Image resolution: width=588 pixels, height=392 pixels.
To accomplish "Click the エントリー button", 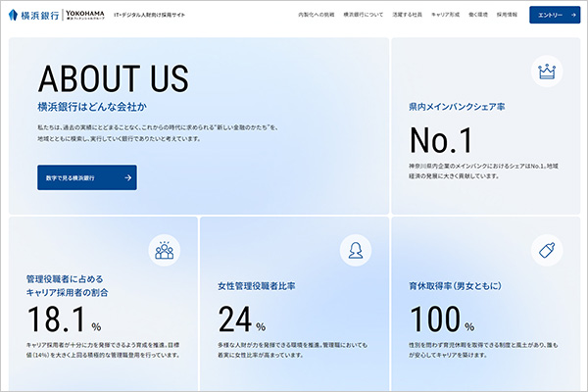I will click(555, 15).
